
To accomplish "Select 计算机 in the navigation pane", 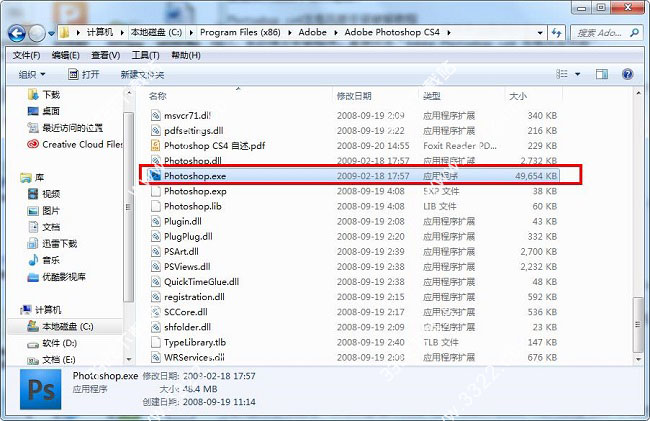I will [x=41, y=310].
